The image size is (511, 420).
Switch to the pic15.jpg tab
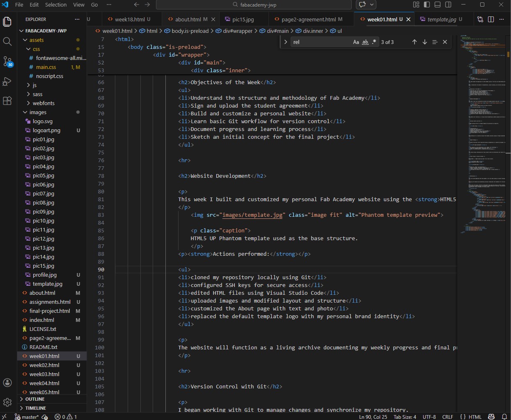click(x=243, y=19)
